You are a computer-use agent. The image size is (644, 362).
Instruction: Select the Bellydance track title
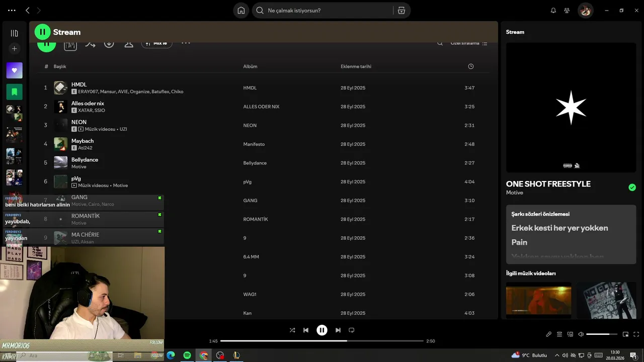click(85, 159)
